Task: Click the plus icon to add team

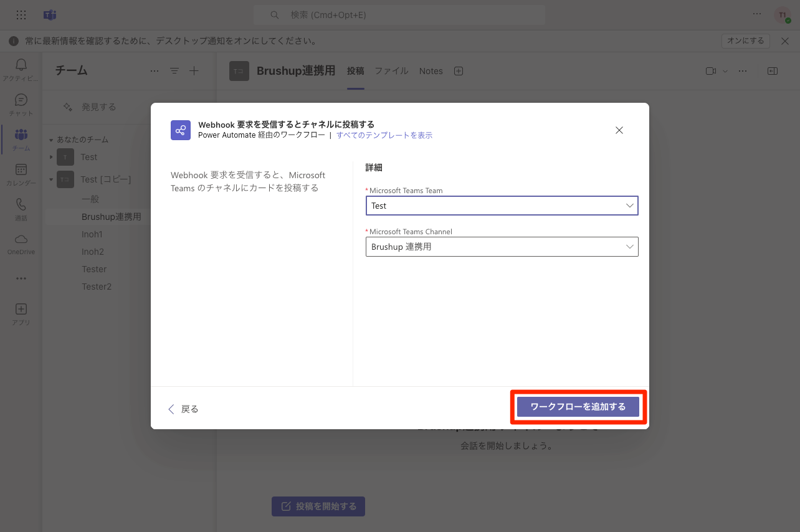Action: point(194,71)
